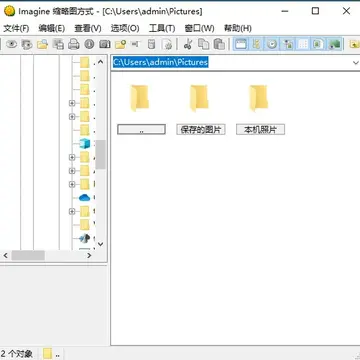Toggle the window-panel view button in toolbar
This screenshot has width=360, height=360.
241,44
